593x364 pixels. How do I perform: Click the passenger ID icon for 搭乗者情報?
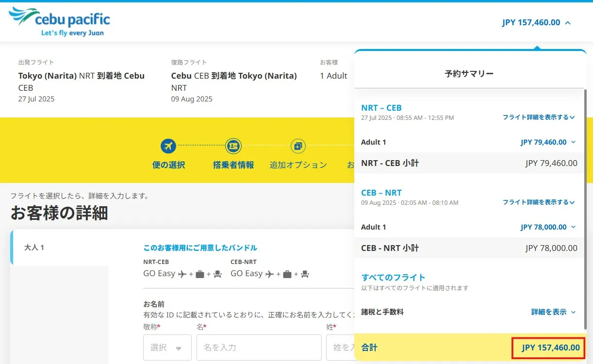[233, 146]
